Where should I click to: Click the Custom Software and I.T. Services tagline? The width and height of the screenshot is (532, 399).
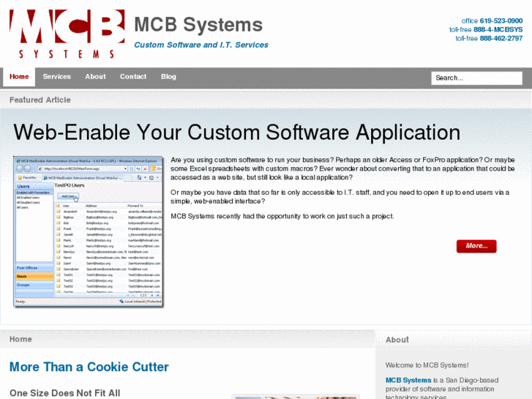point(201,45)
